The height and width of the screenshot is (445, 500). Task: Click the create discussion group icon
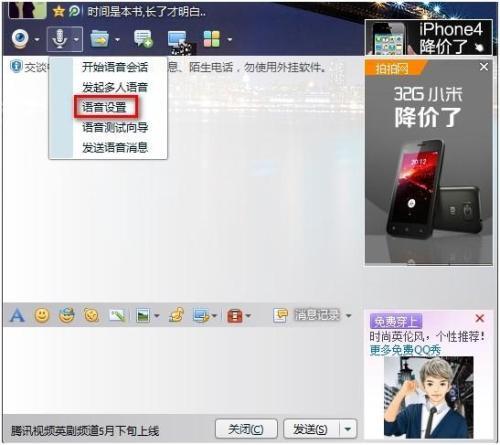click(x=143, y=39)
